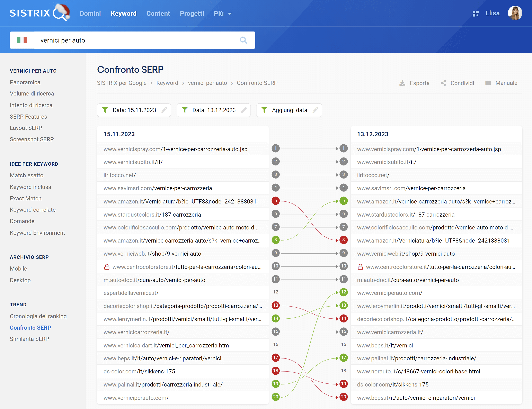532x409 pixels.
Task: Click the red position 20 badge on the right
Action: (x=344, y=397)
